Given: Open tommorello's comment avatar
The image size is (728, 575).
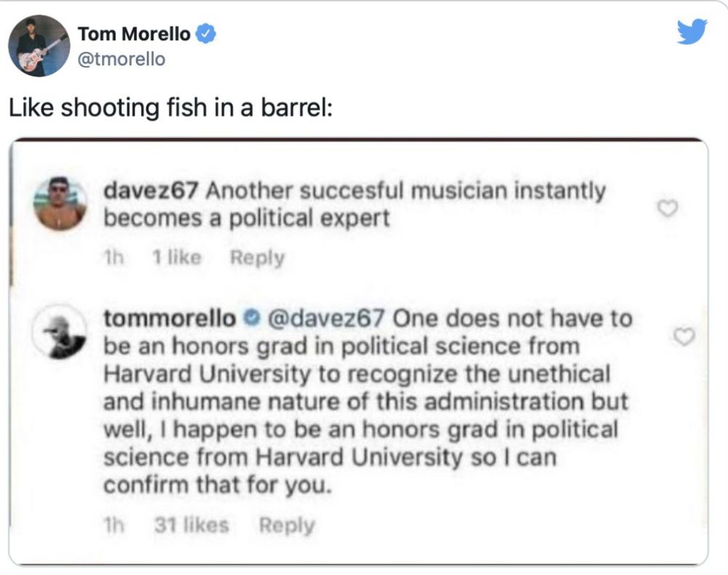Looking at the screenshot, I should tap(60, 333).
